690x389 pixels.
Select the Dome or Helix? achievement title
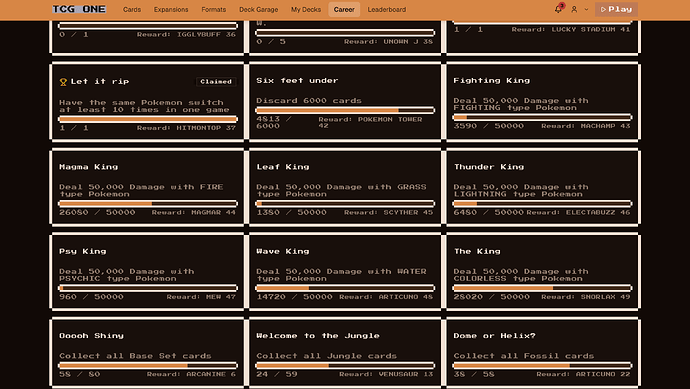click(494, 336)
